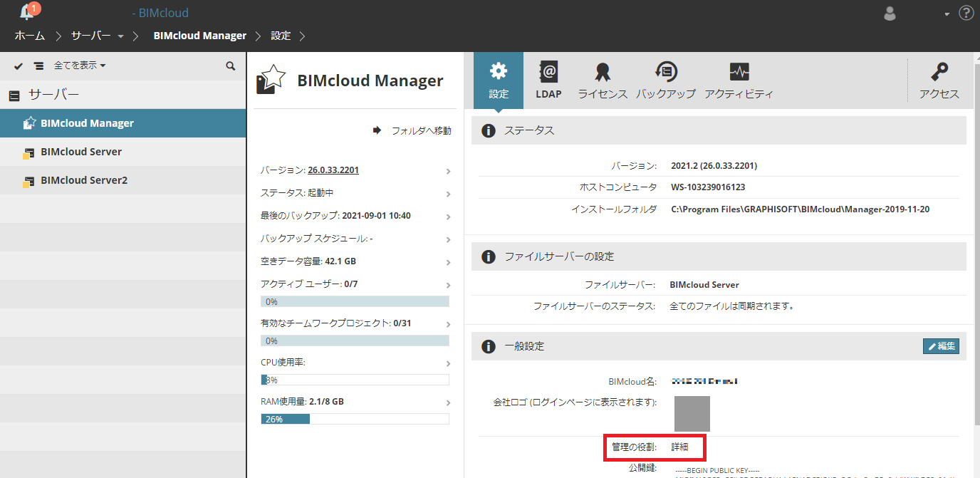Viewport: 980px width, 478px height.
Task: Click the 編集 button in 一般設定
Action: tap(941, 346)
